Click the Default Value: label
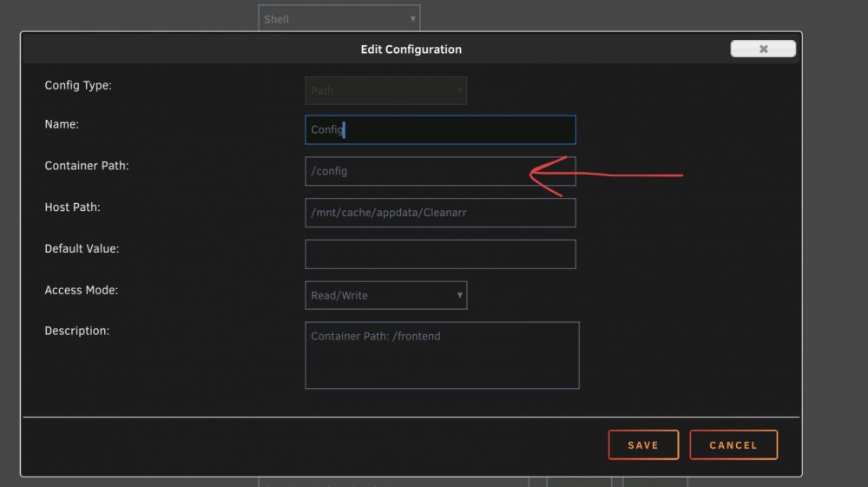 (82, 248)
